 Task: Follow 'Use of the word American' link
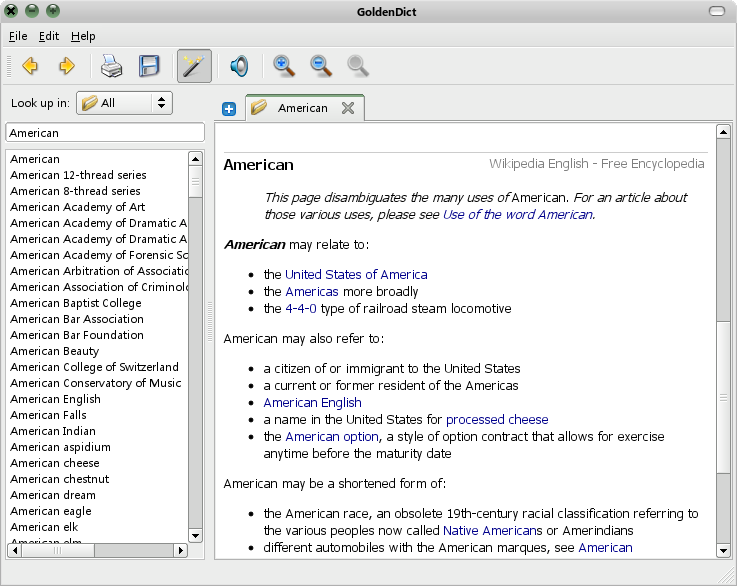[x=517, y=215]
